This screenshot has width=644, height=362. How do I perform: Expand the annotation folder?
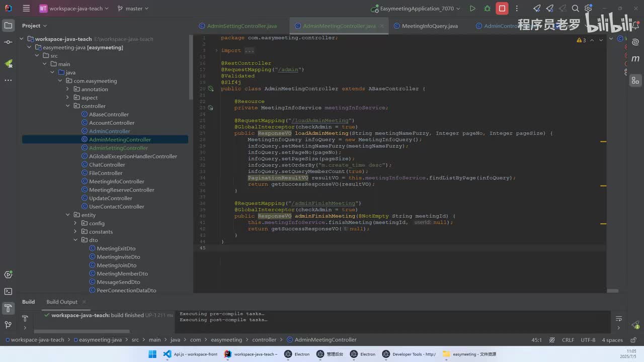coord(68,89)
